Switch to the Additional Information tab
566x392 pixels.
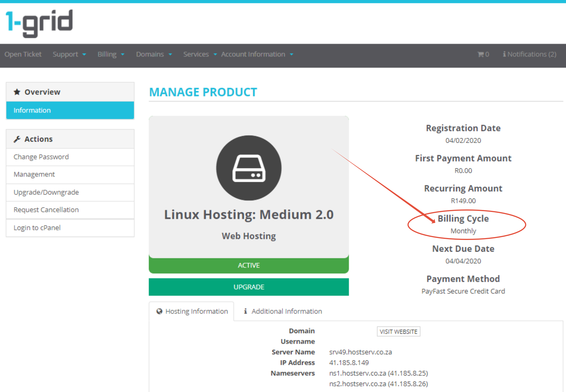click(x=286, y=311)
